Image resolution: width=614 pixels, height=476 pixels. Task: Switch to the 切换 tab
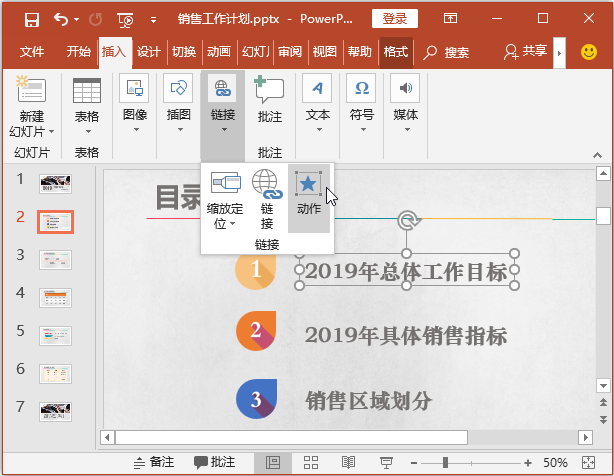pyautogui.click(x=184, y=51)
